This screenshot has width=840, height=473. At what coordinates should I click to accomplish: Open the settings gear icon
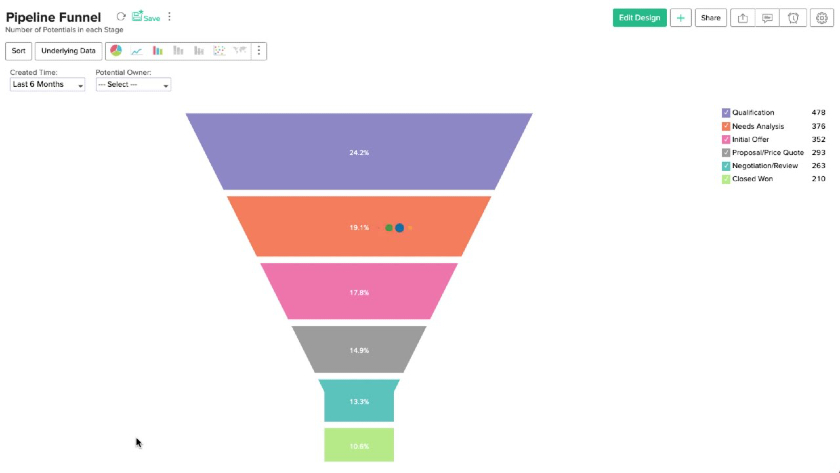point(822,18)
